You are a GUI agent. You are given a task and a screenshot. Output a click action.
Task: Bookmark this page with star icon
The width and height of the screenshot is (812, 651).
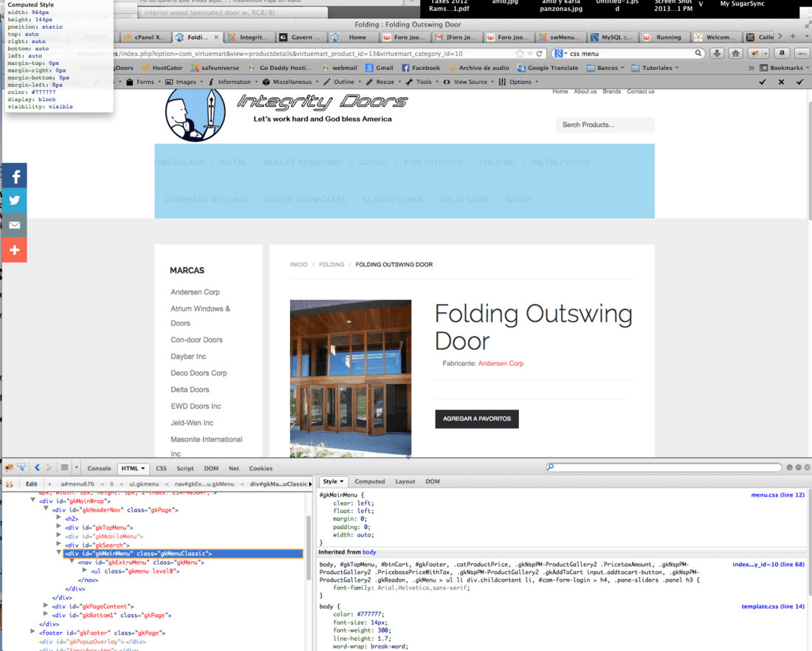(x=520, y=53)
